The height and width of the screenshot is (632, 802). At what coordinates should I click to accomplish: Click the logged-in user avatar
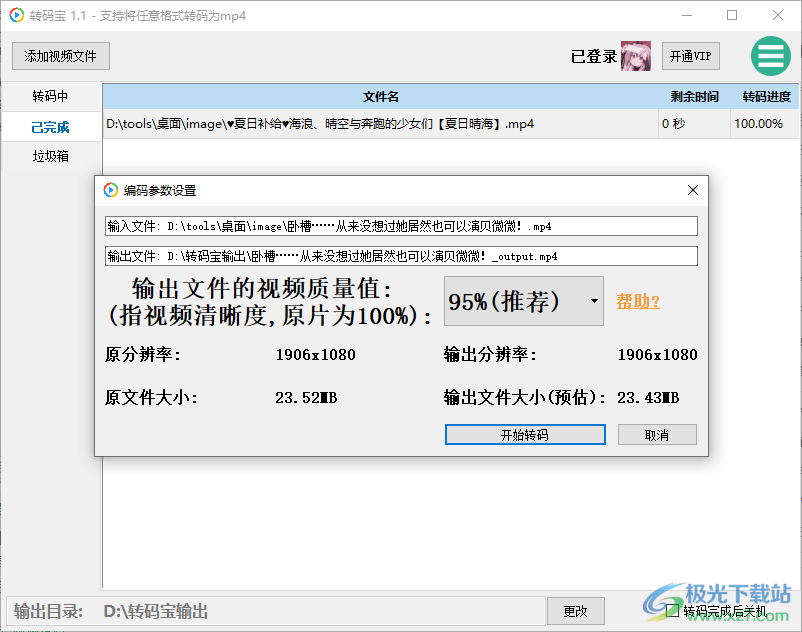[636, 56]
